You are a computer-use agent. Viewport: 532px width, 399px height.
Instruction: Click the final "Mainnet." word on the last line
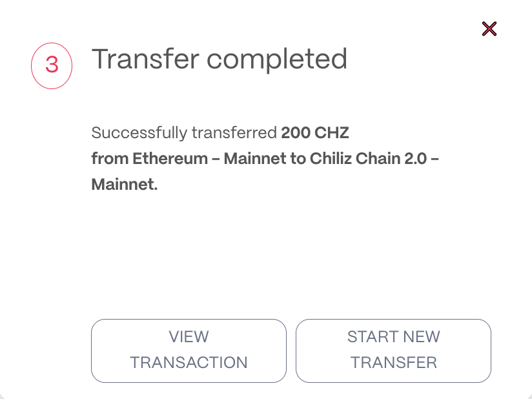tap(125, 185)
